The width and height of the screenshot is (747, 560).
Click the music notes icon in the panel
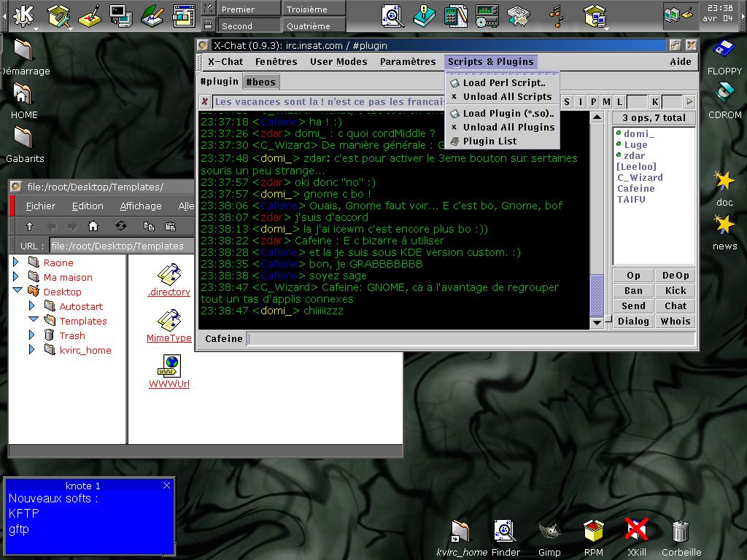pyautogui.click(x=555, y=16)
